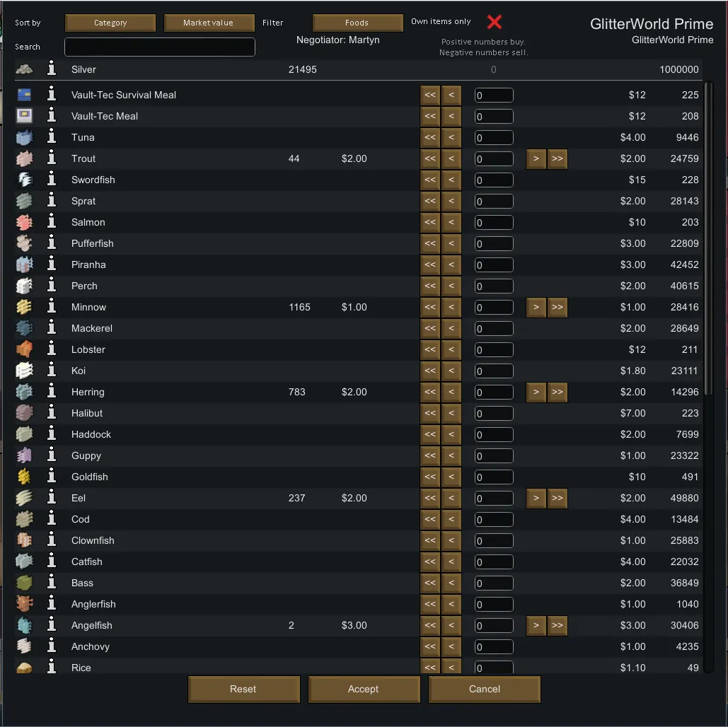Select the Vault-Tec Survival Meal icon
The height and width of the screenshot is (727, 728).
(24, 95)
